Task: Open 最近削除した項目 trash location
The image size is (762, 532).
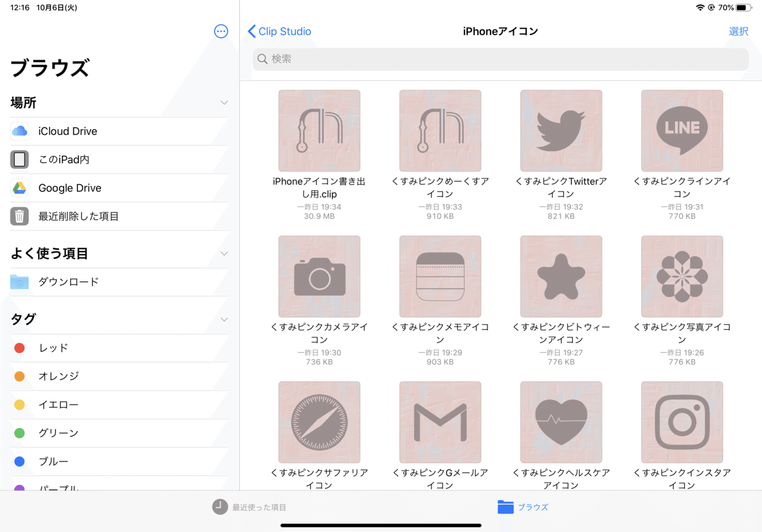Action: (119, 217)
